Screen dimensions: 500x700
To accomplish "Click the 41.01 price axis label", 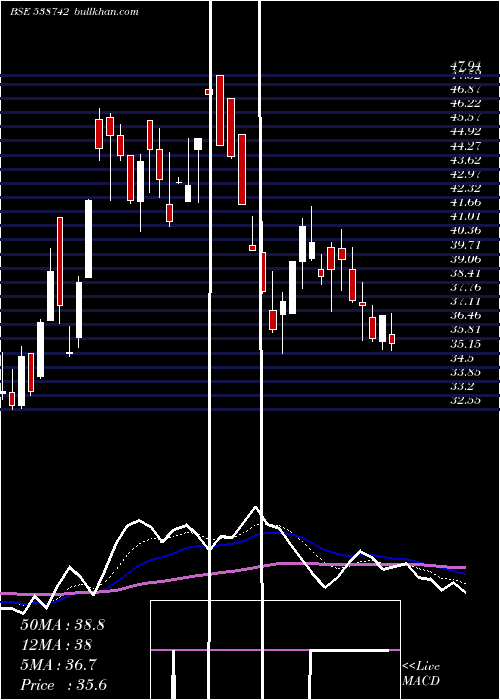I will pyautogui.click(x=466, y=217).
